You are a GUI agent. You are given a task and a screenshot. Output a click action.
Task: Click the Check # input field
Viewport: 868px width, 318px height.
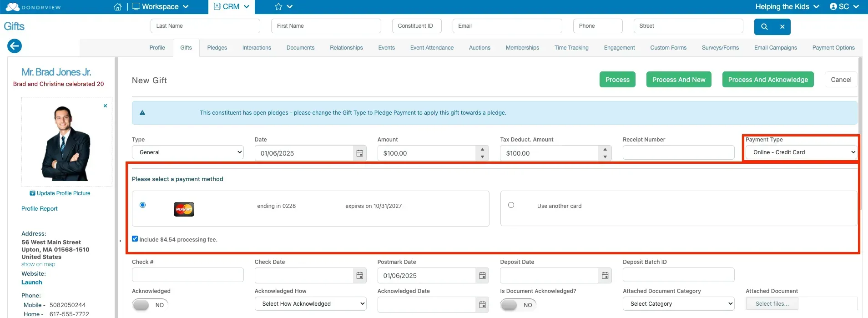click(x=188, y=275)
